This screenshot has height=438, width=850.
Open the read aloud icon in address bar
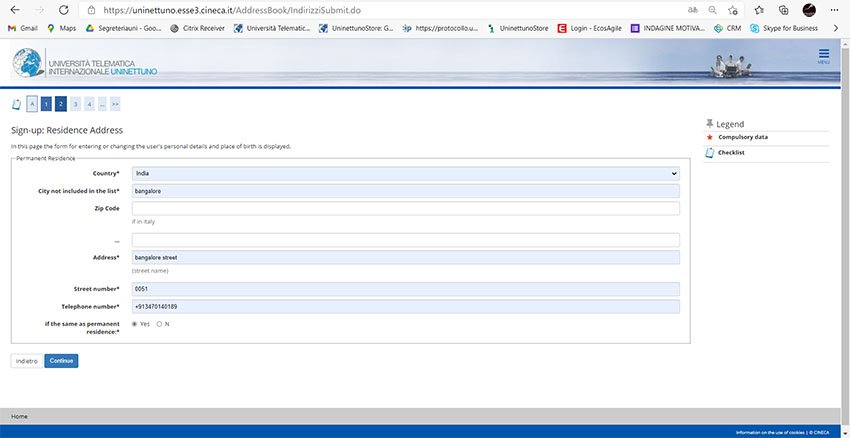[x=693, y=9]
